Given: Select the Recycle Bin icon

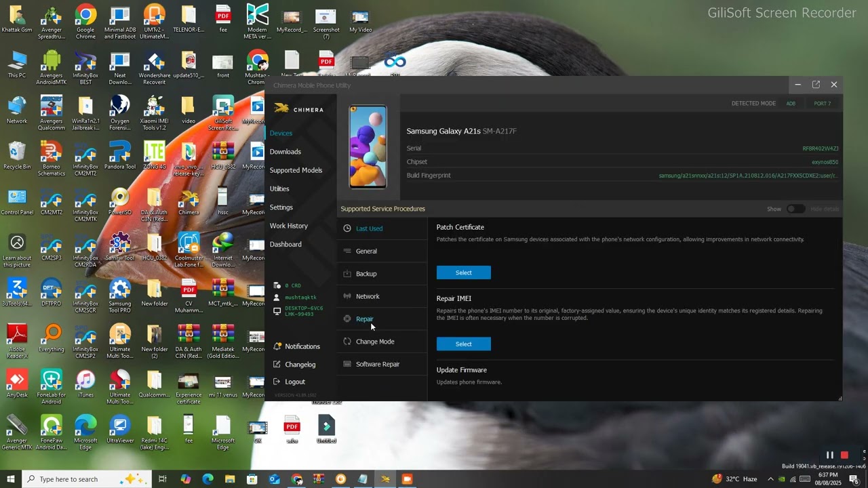Looking at the screenshot, I should [17, 155].
